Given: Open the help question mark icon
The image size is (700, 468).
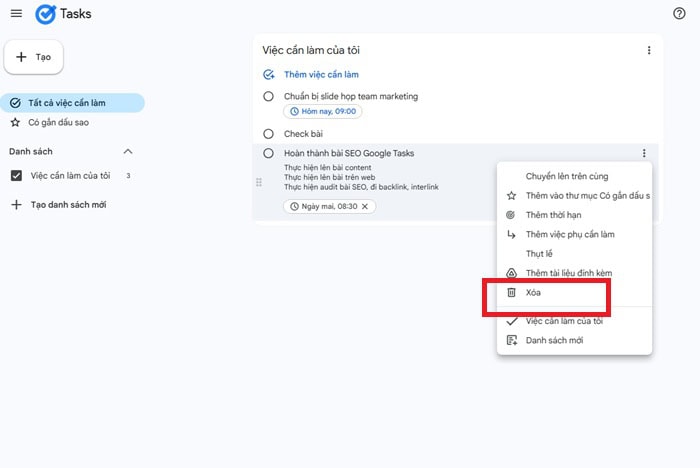Looking at the screenshot, I should [x=679, y=13].
